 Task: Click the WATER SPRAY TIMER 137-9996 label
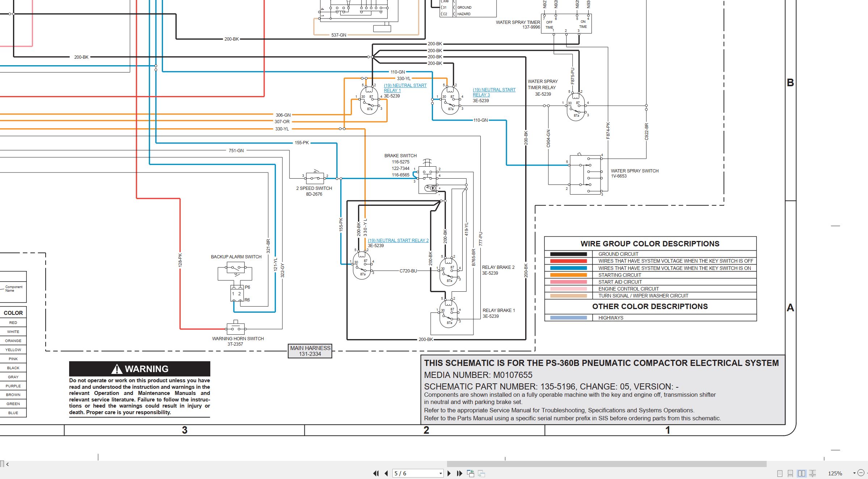518,25
